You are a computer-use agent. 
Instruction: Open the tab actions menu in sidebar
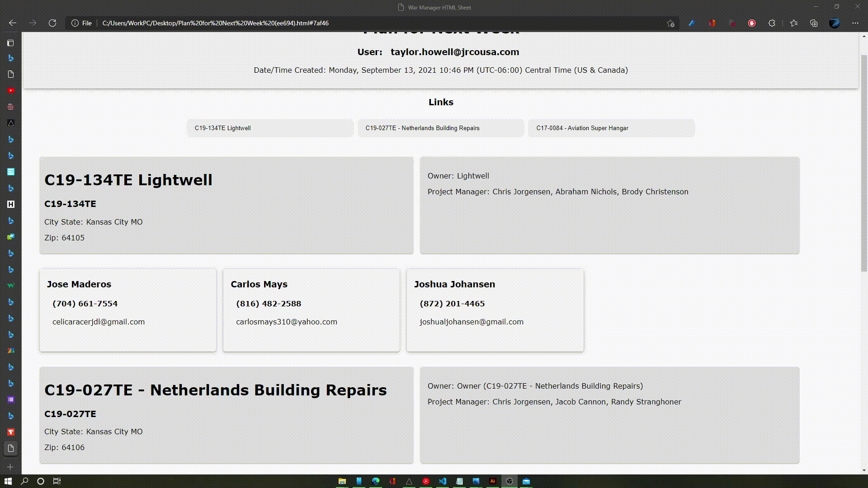[10, 43]
